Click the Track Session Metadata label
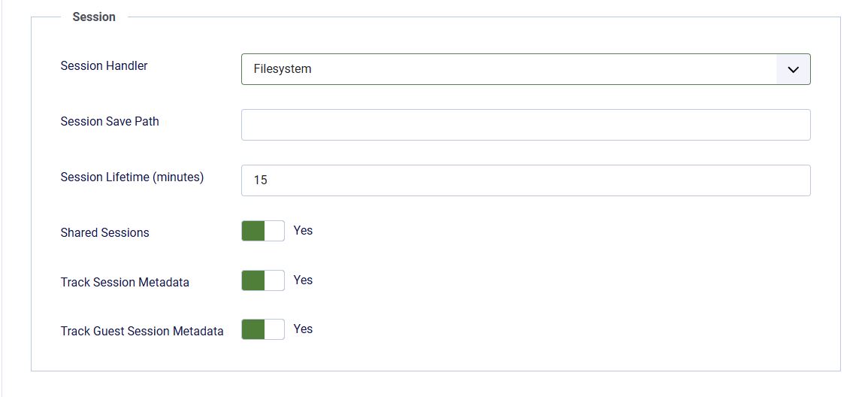The image size is (868, 397). [125, 283]
